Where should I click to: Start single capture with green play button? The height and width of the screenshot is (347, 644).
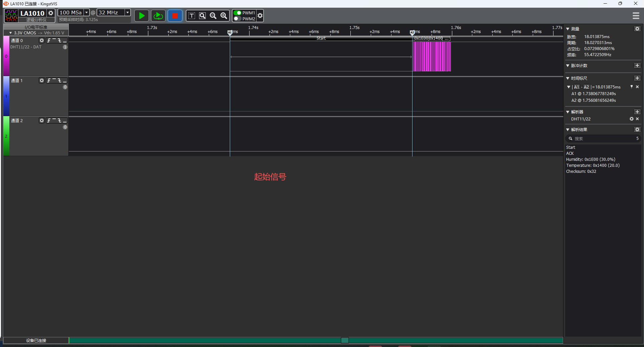coord(142,16)
